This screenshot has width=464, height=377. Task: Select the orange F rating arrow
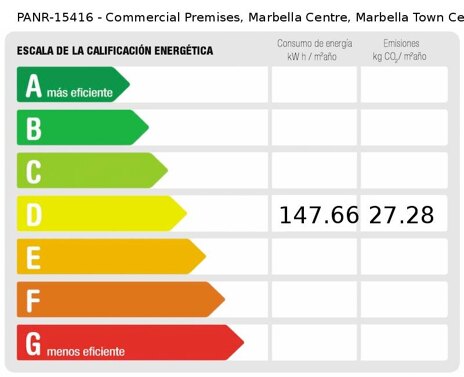121,299
